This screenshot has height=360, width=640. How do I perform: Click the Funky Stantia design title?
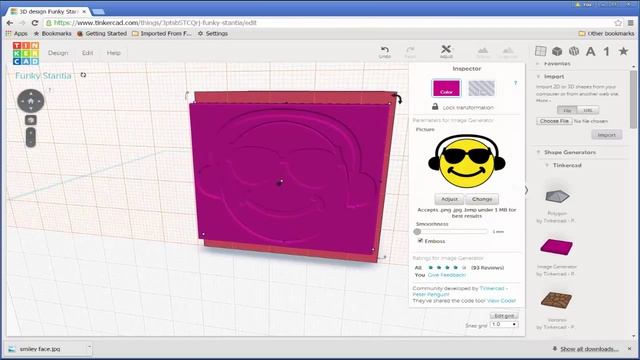(x=43, y=76)
